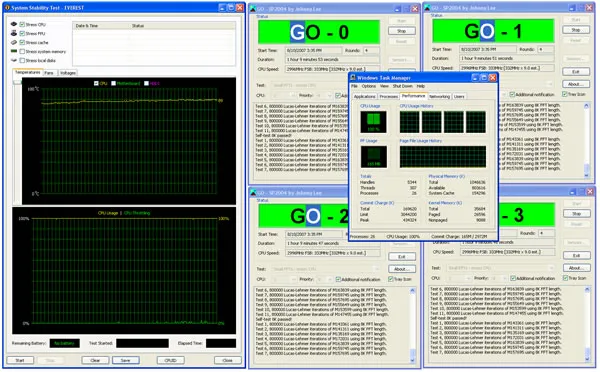
Task: Toggle the CPU temperature graph checkbox
Action: 96,83
